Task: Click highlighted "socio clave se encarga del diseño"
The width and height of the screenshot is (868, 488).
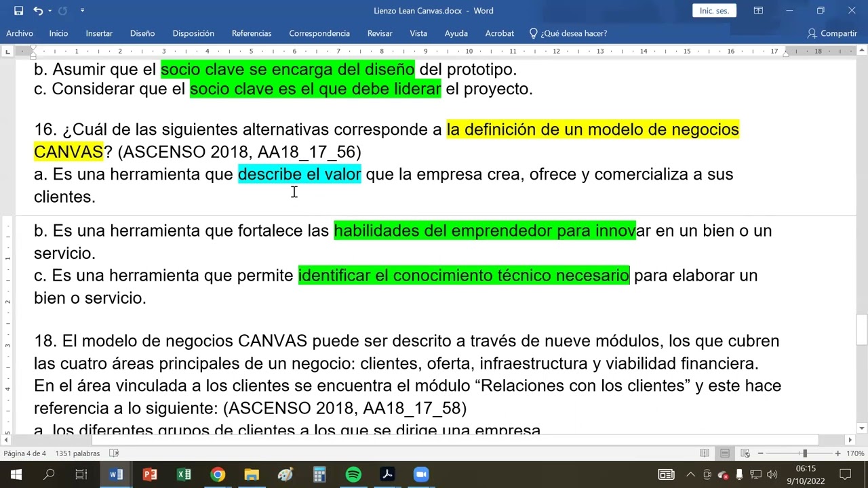Action: 288,69
